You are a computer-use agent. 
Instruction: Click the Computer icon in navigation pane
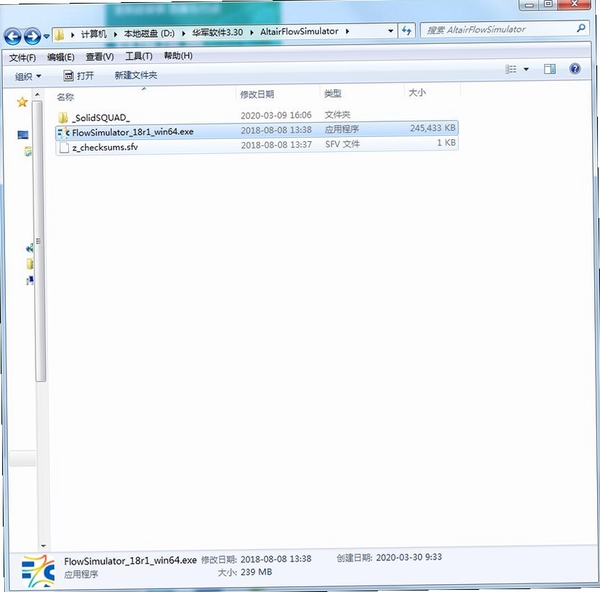point(23,135)
